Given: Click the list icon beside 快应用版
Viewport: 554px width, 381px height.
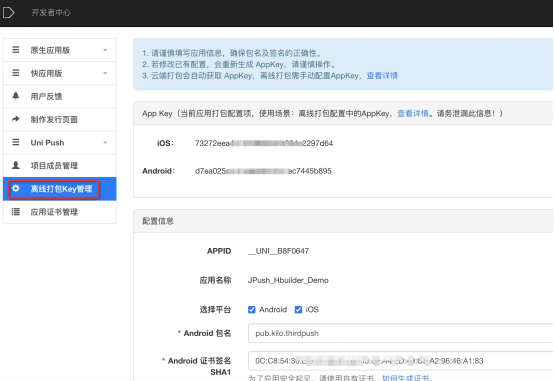Looking at the screenshot, I should (x=16, y=73).
